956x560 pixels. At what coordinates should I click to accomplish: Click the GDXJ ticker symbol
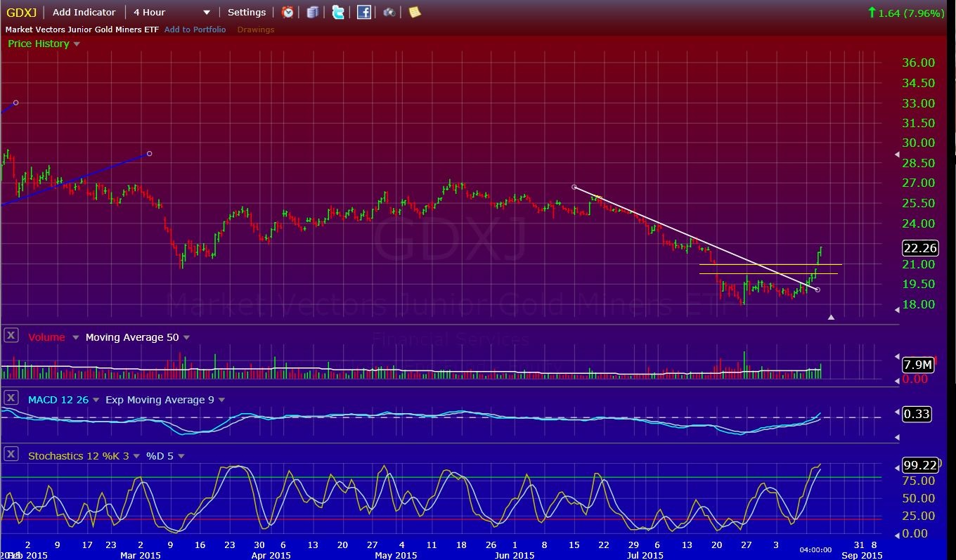21,12
